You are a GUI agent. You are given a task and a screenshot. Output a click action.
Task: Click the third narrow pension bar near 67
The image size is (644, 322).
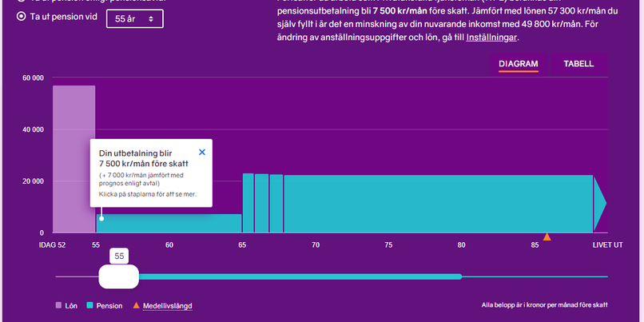point(276,203)
